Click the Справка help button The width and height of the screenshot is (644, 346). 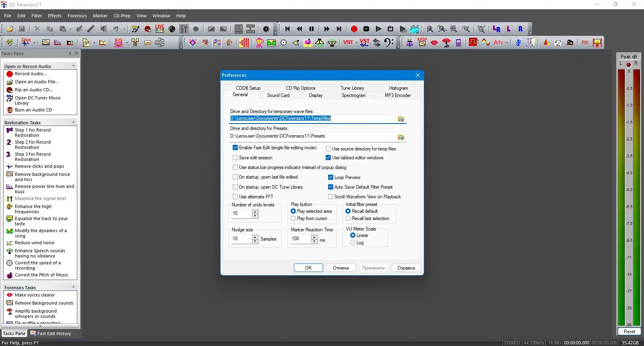[406, 268]
